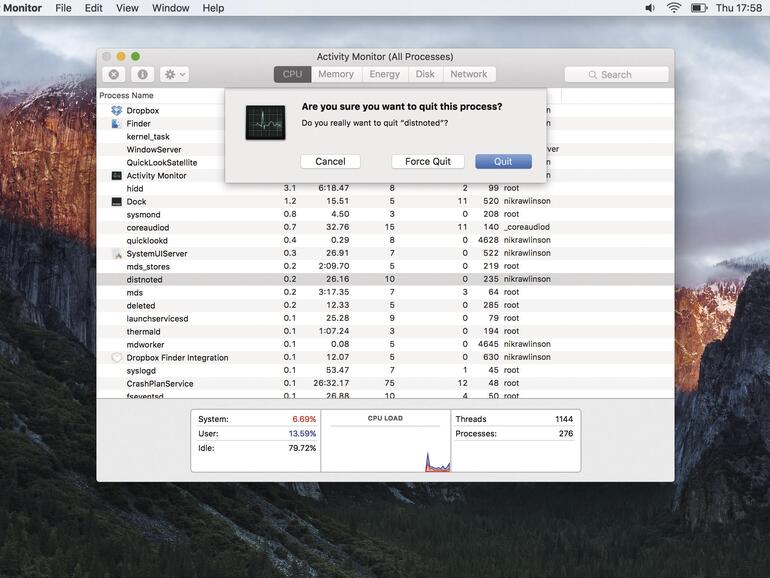
Task: Click the Search field
Action: 616,74
